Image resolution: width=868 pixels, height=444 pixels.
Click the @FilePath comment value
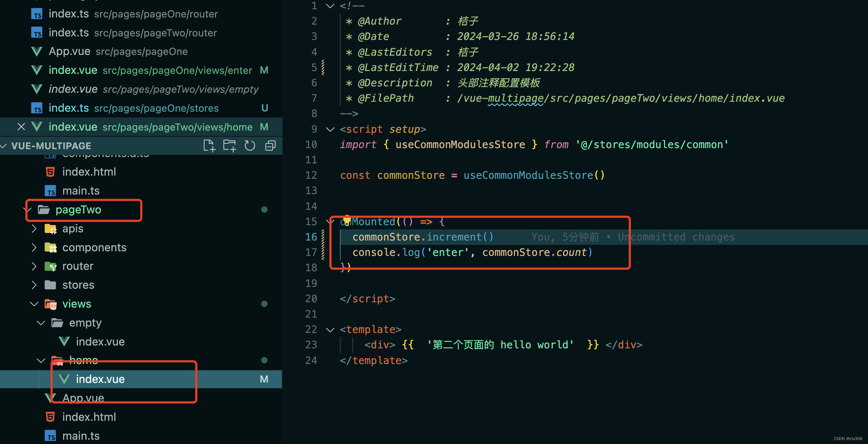(x=621, y=98)
